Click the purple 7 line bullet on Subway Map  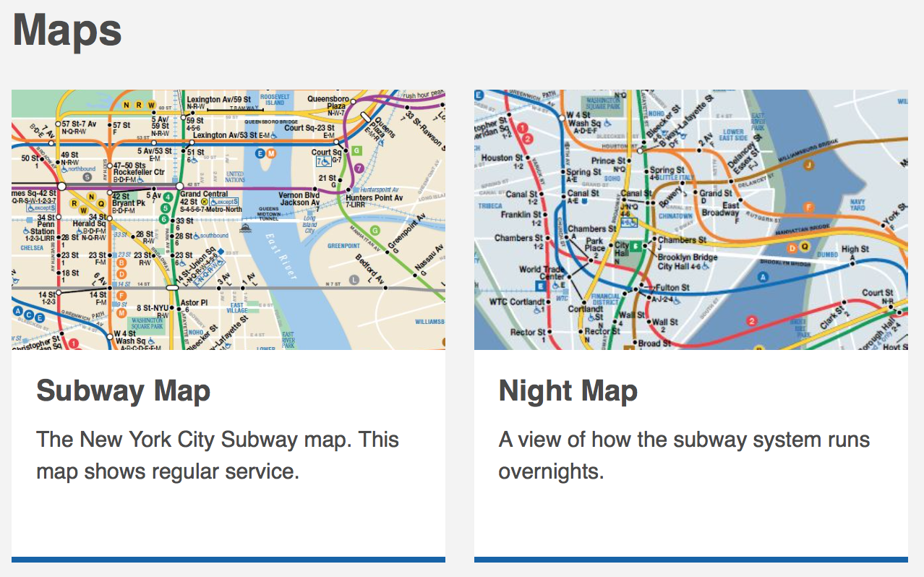coord(359,168)
